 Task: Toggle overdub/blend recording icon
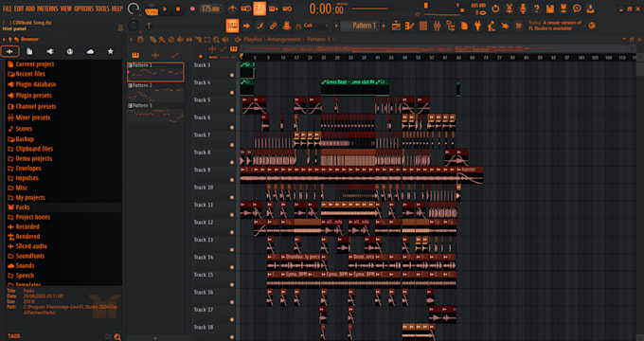tap(273, 9)
